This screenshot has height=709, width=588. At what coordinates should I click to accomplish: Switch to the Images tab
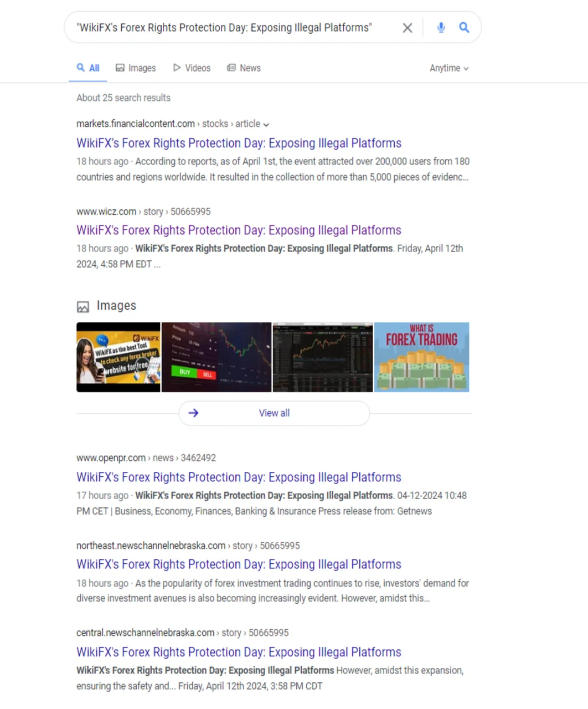click(136, 68)
